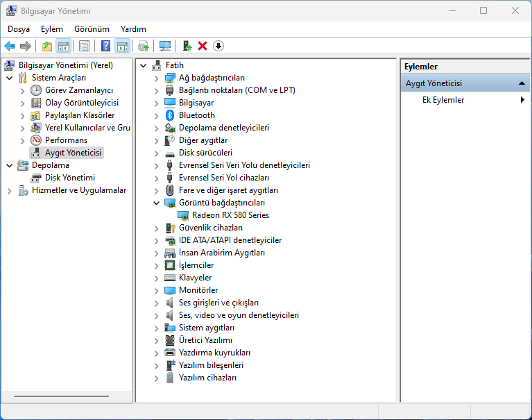The height and width of the screenshot is (420, 532).
Task: Expand the Hizmetler ve Uygulamalar node
Action: point(9,190)
